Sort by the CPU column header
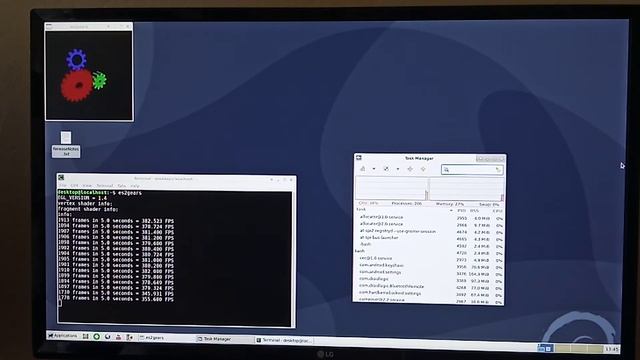The width and height of the screenshot is (640, 360). [x=498, y=211]
